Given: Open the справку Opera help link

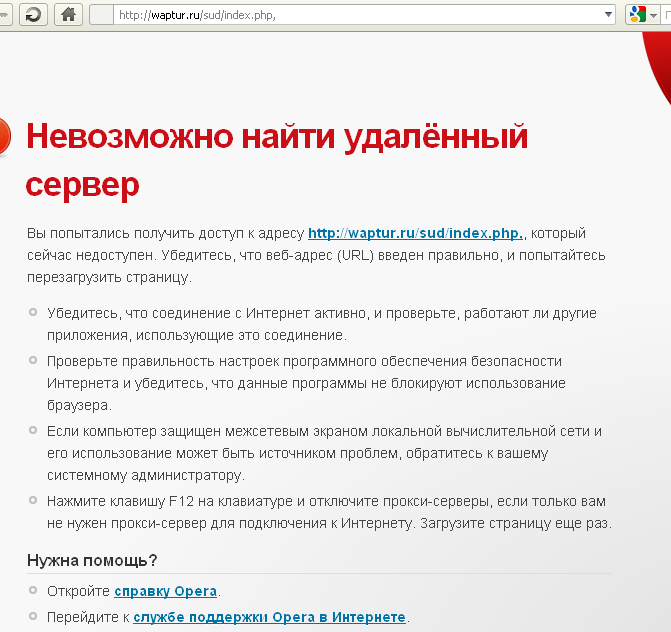Looking at the screenshot, I should 166,591.
